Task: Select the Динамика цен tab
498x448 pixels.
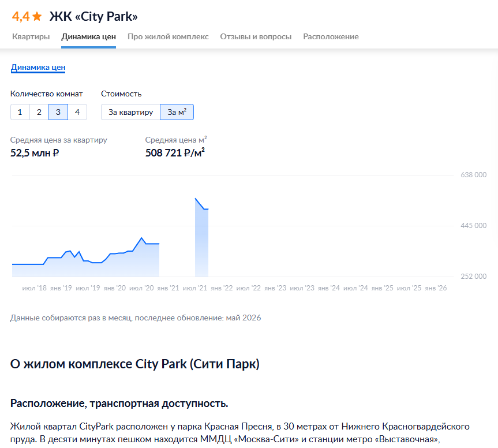Action: click(89, 36)
